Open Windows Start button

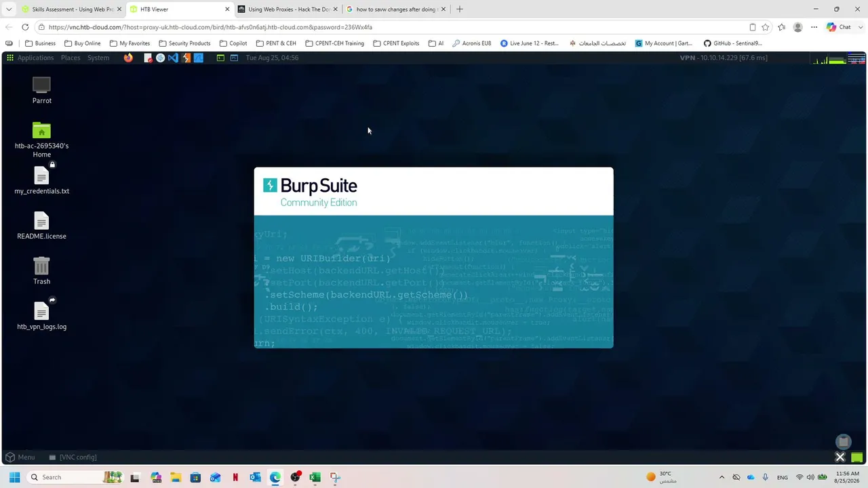[x=14, y=477]
